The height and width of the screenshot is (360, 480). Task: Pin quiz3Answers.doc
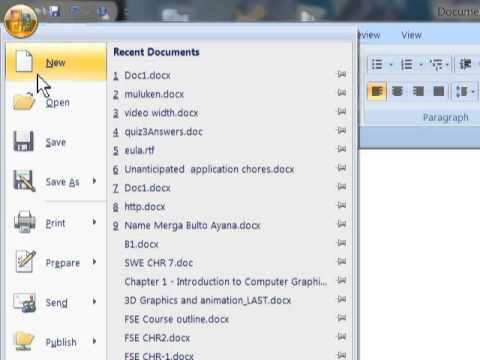click(x=342, y=130)
